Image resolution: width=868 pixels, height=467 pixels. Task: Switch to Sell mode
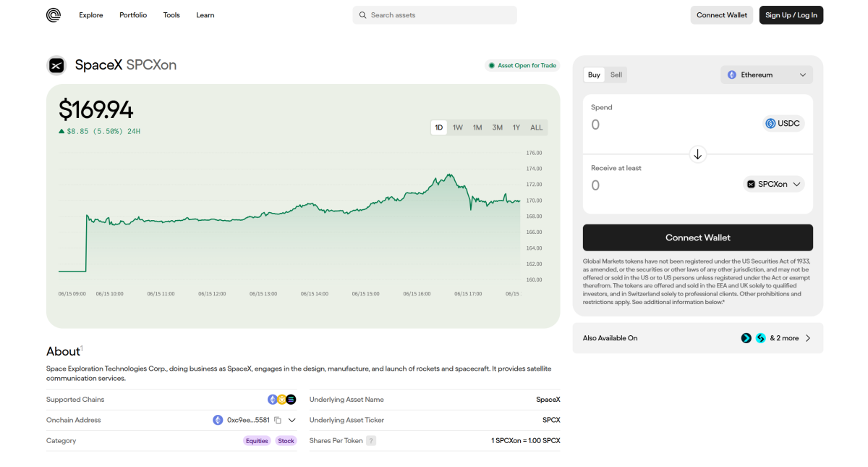click(x=616, y=75)
